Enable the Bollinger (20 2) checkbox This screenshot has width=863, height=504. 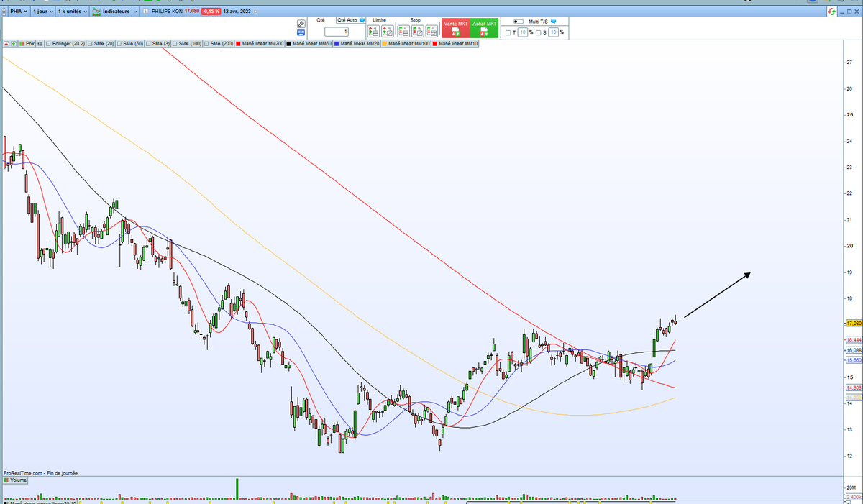[48, 45]
